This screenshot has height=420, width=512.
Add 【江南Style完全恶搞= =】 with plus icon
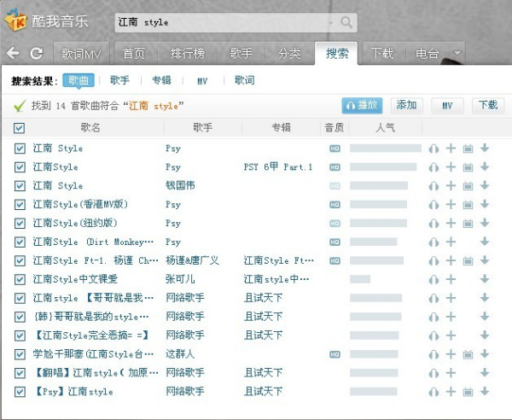[451, 335]
